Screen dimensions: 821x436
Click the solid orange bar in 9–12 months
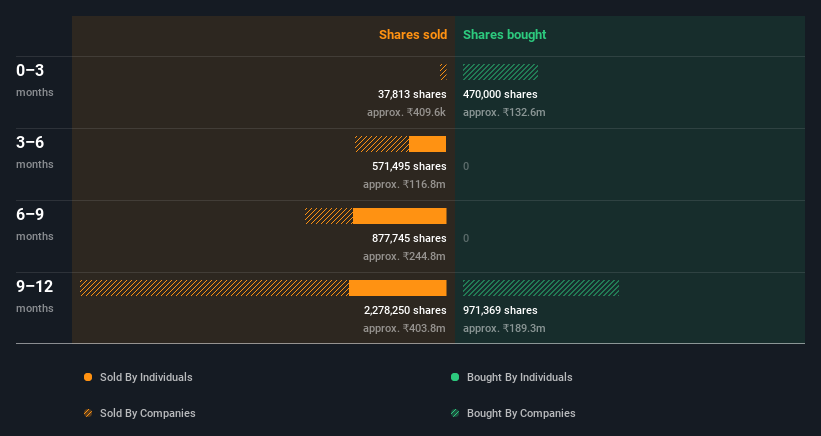click(x=398, y=288)
